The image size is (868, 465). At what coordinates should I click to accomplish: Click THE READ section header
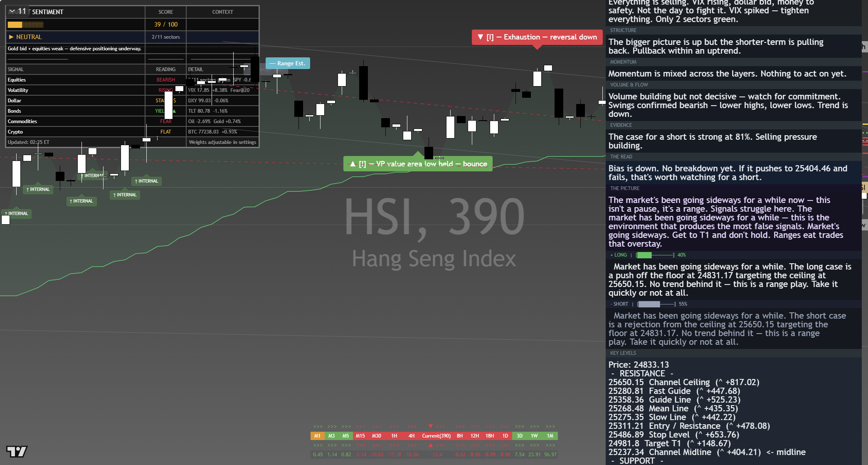click(x=621, y=157)
